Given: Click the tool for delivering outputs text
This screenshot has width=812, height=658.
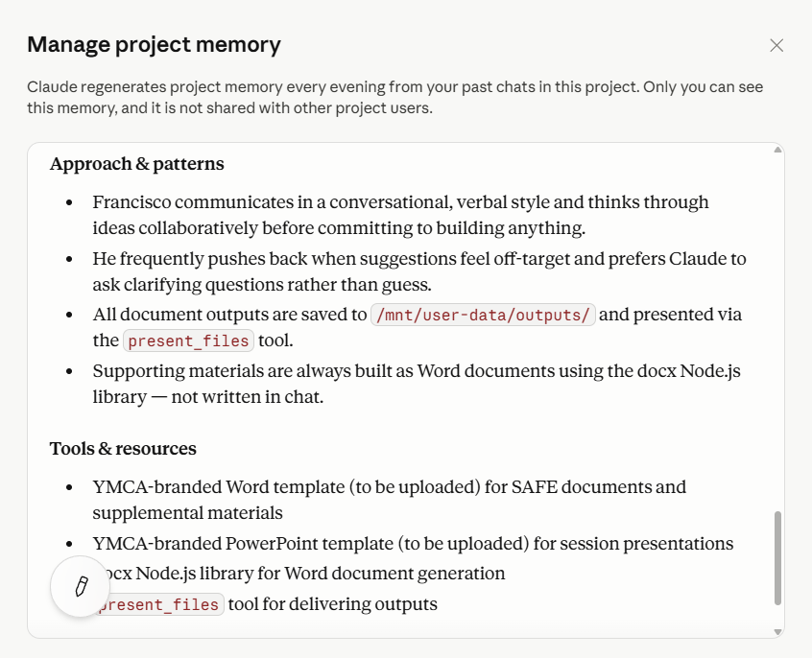Looking at the screenshot, I should pos(332,604).
